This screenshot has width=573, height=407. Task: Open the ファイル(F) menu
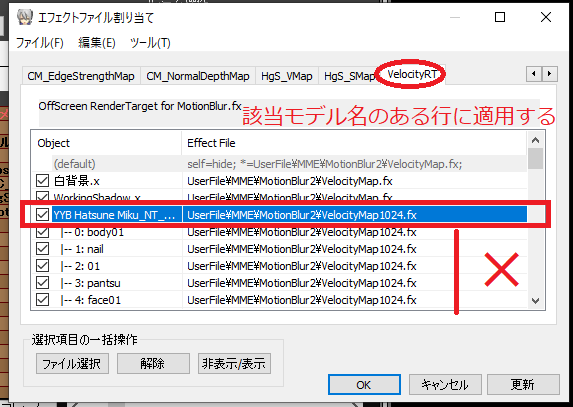point(40,43)
